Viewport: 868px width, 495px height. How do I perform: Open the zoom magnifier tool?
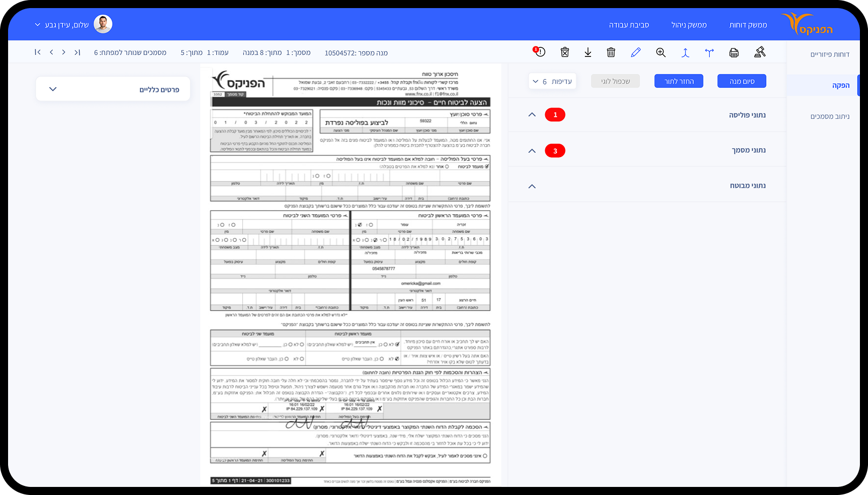[661, 52]
